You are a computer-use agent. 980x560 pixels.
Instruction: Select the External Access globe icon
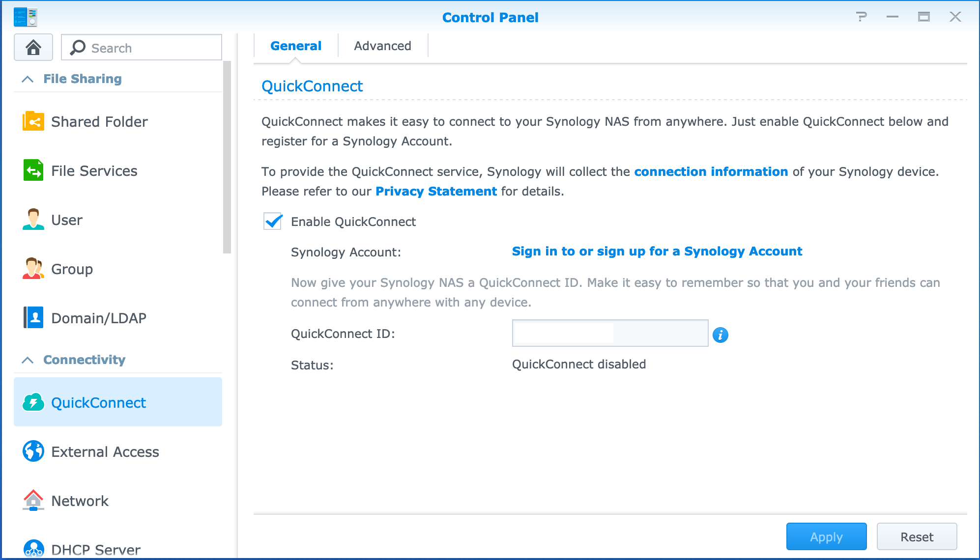click(x=33, y=451)
